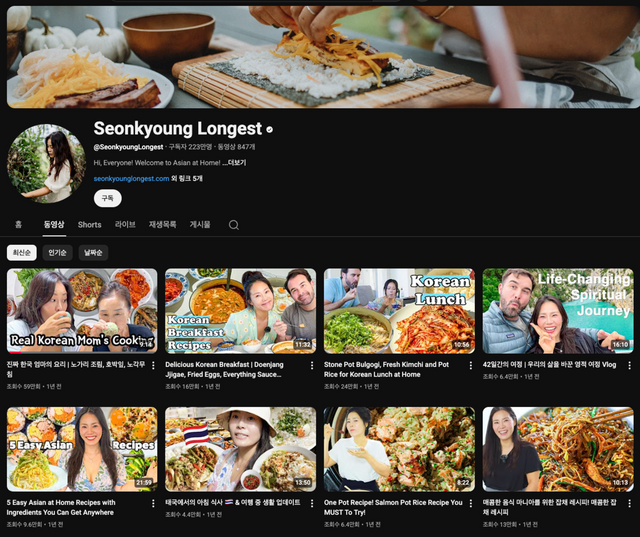Open three-dot menu for Salmon Pot Rice video

tap(470, 504)
